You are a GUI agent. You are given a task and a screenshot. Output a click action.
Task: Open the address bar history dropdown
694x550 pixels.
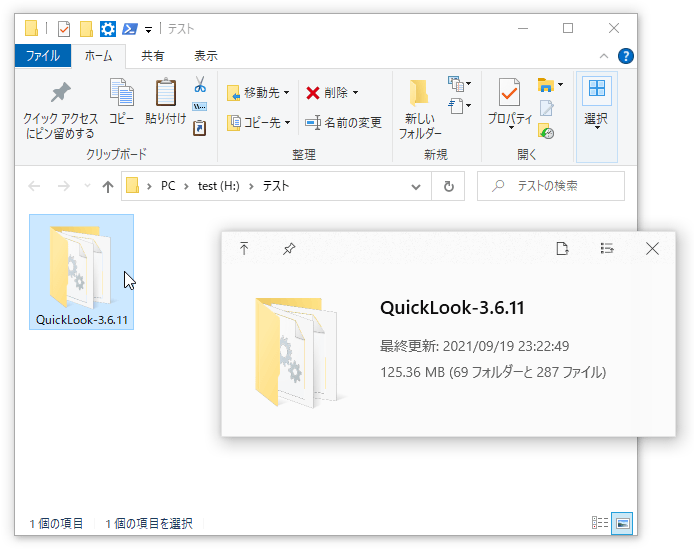(x=416, y=187)
